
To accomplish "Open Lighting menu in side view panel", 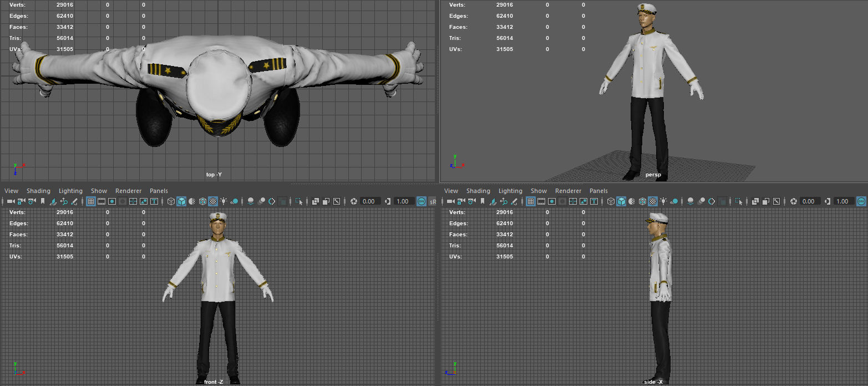I will point(510,191).
